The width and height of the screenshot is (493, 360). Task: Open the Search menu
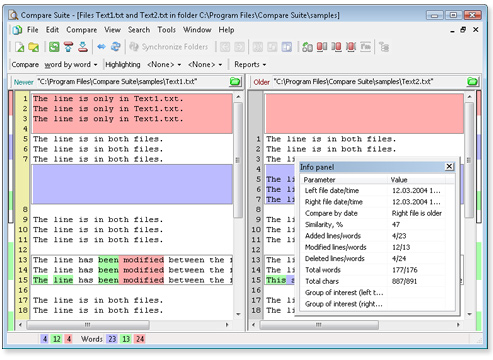(139, 30)
